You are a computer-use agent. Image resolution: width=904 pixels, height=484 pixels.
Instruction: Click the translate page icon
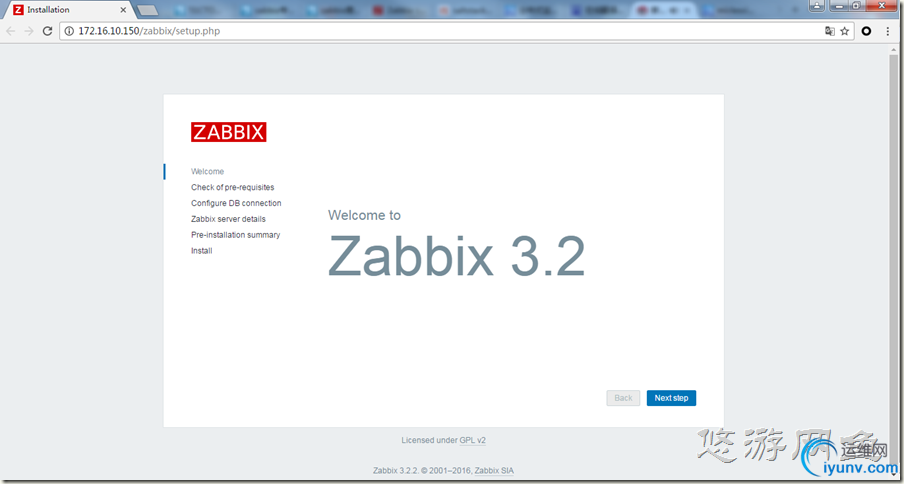[830, 31]
